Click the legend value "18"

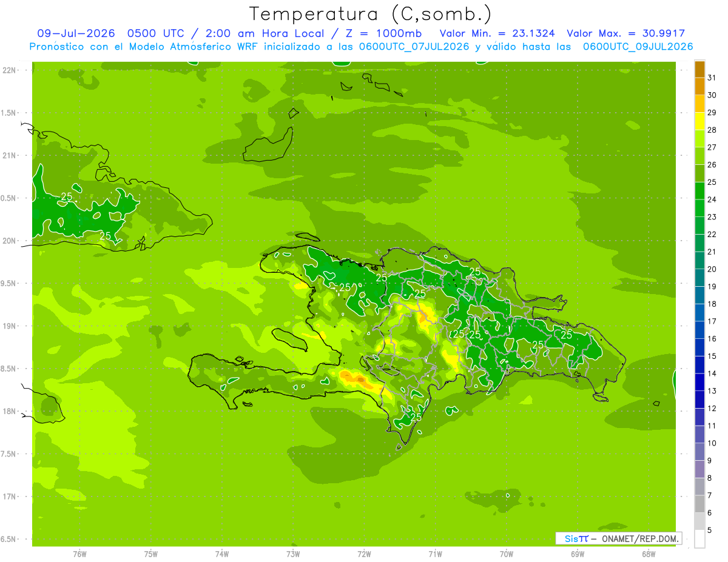(712, 304)
